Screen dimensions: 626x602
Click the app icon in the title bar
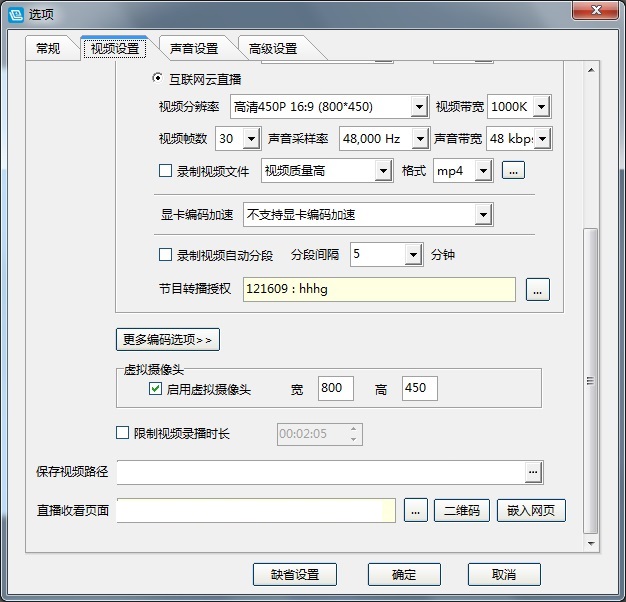coord(16,14)
